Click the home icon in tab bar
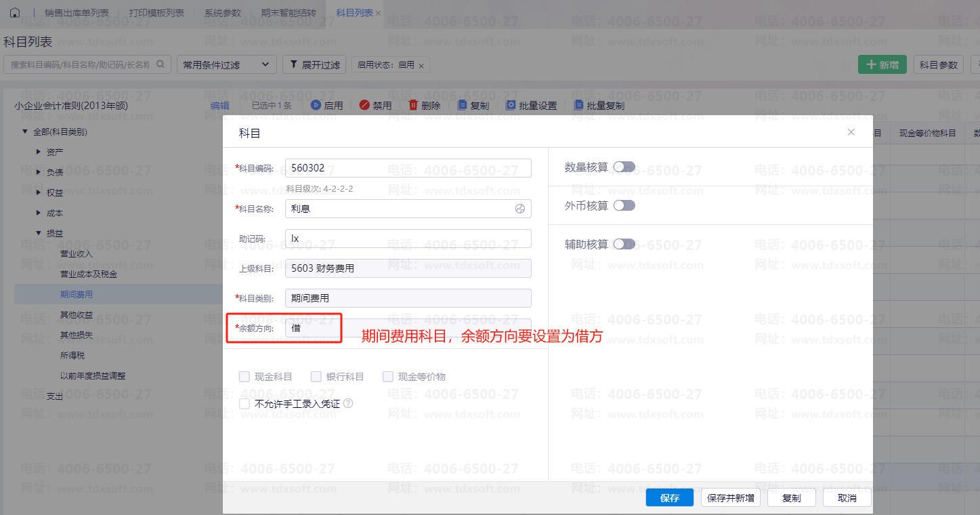The image size is (980, 515). click(x=15, y=13)
